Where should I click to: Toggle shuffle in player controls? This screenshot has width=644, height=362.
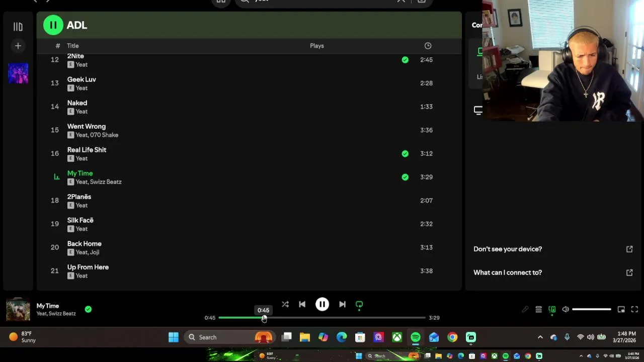(285, 304)
